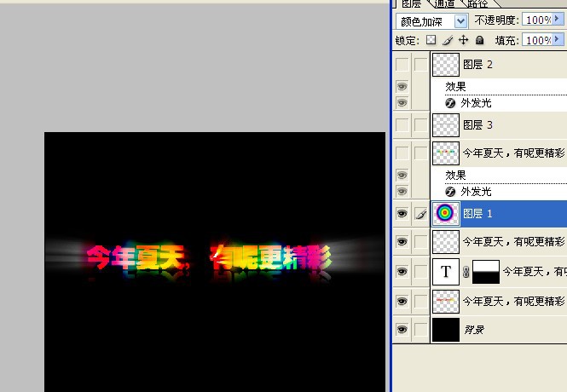The height and width of the screenshot is (392, 567).
Task: Switch to the 路径 tab
Action: click(x=479, y=4)
